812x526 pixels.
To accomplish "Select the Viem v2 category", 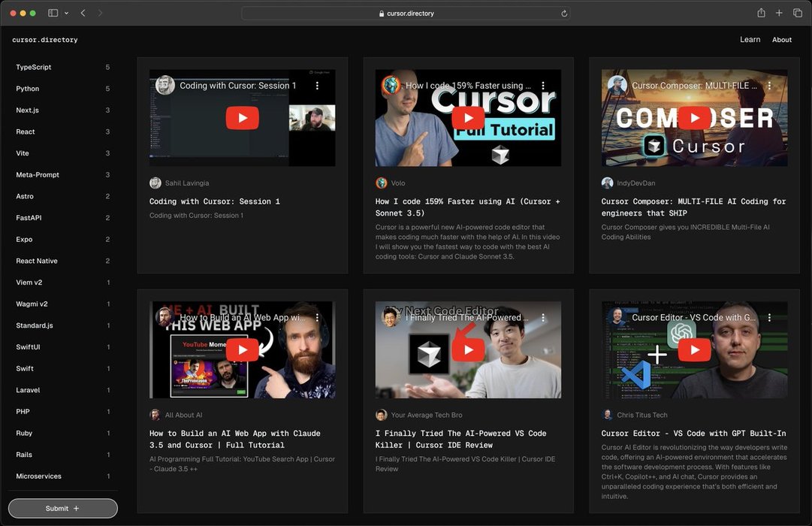I will (x=62, y=283).
